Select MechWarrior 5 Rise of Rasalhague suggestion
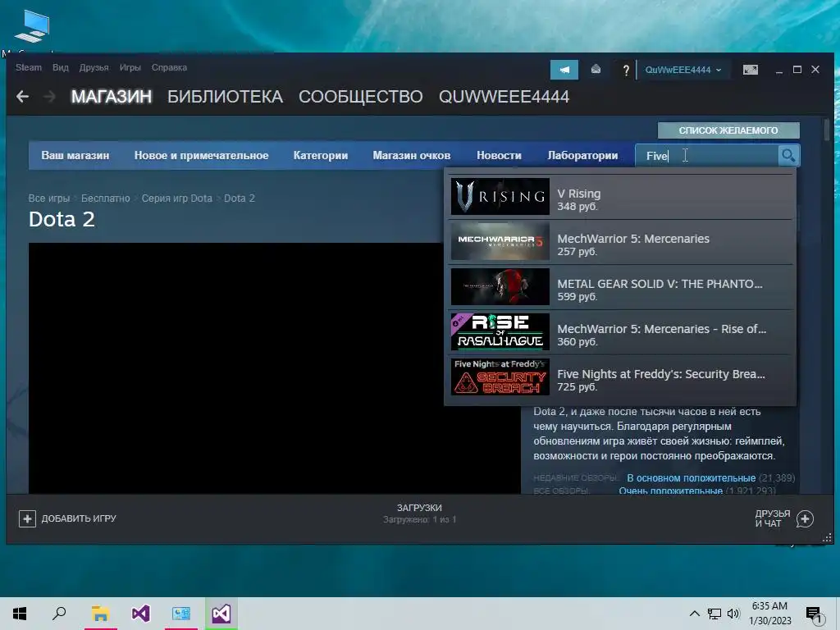This screenshot has height=630, width=840. [x=621, y=331]
